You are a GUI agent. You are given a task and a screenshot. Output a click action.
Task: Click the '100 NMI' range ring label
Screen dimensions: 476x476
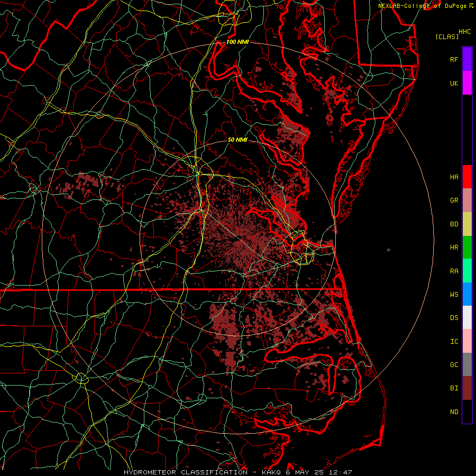tap(237, 42)
